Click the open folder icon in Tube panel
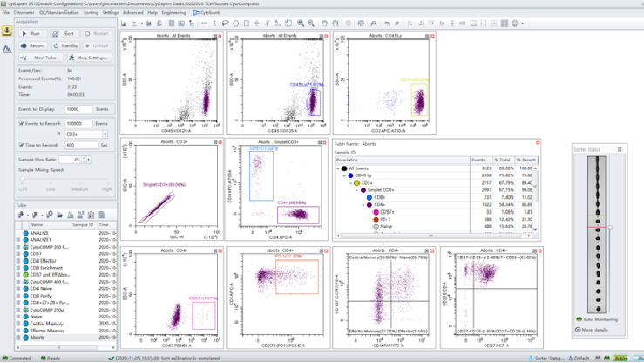 click(59, 215)
